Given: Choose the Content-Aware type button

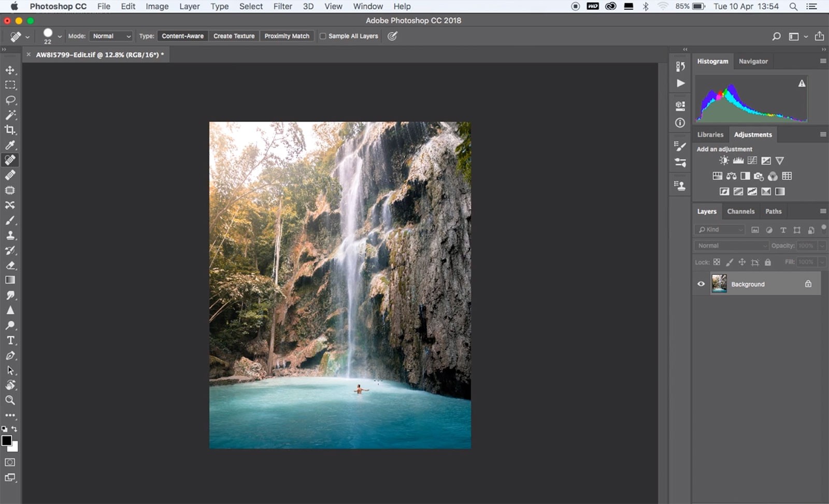Looking at the screenshot, I should coord(182,36).
